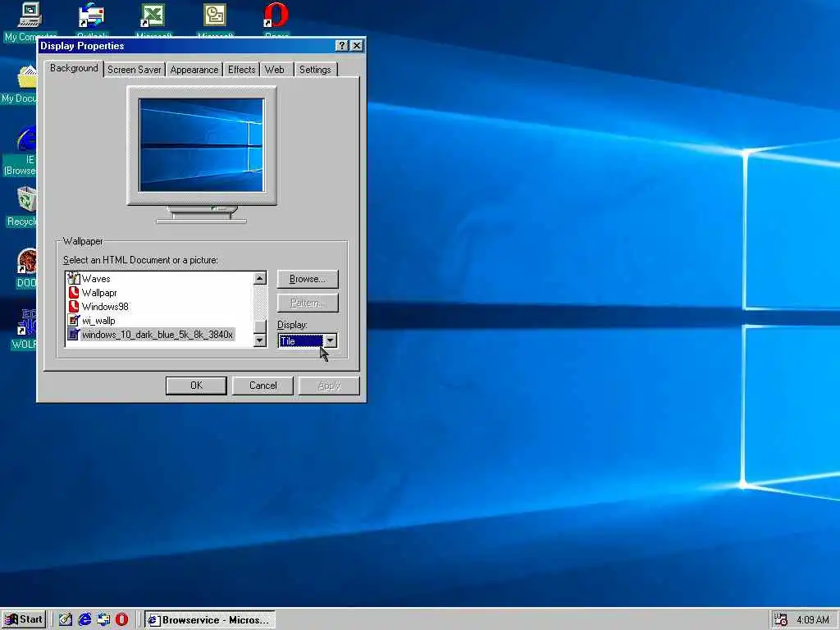Click the Windows98 wallpaper file icon
The width and height of the screenshot is (840, 630).
pyautogui.click(x=73, y=307)
